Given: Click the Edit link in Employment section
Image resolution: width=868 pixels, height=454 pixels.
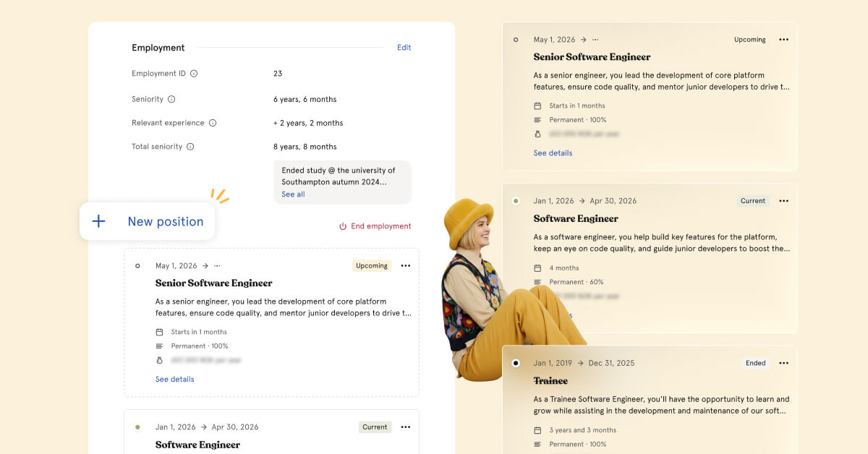Looking at the screenshot, I should [404, 48].
